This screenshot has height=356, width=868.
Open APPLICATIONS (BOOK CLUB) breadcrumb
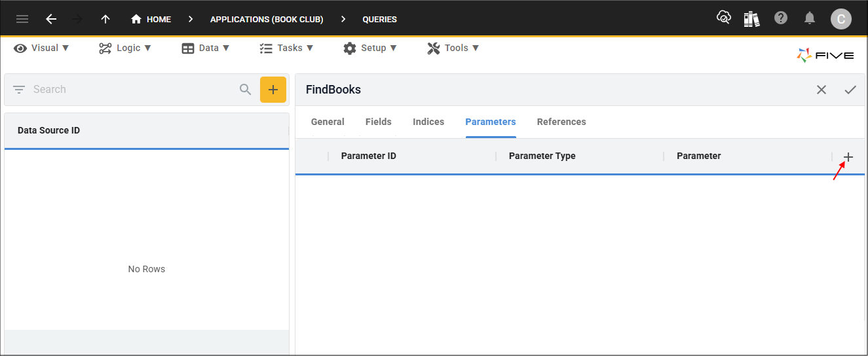point(267,19)
